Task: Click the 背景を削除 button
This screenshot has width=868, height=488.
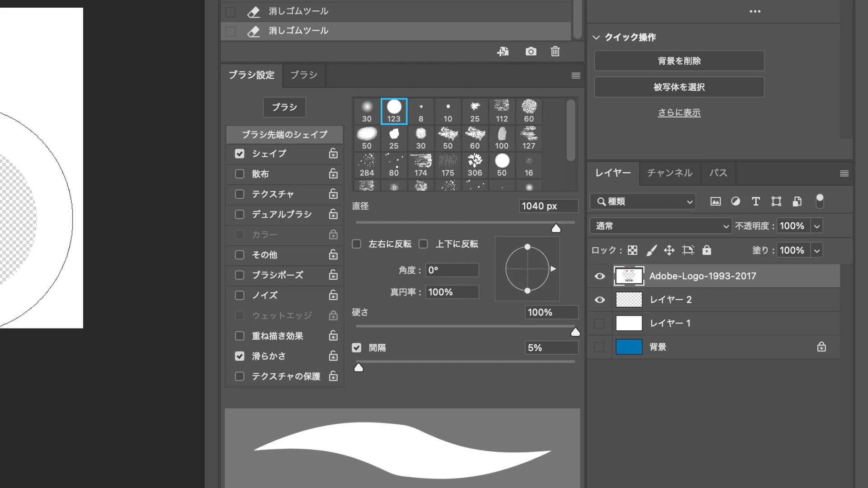Action: pos(679,61)
